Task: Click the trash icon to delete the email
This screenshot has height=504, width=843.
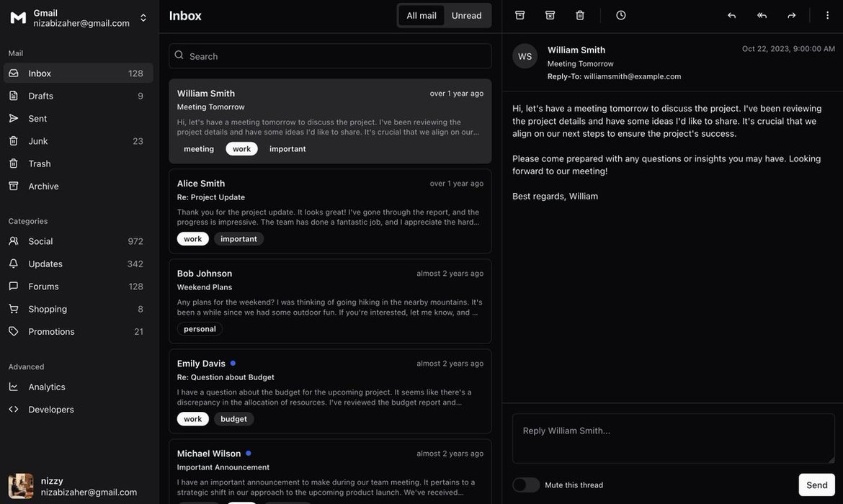Action: click(x=580, y=15)
